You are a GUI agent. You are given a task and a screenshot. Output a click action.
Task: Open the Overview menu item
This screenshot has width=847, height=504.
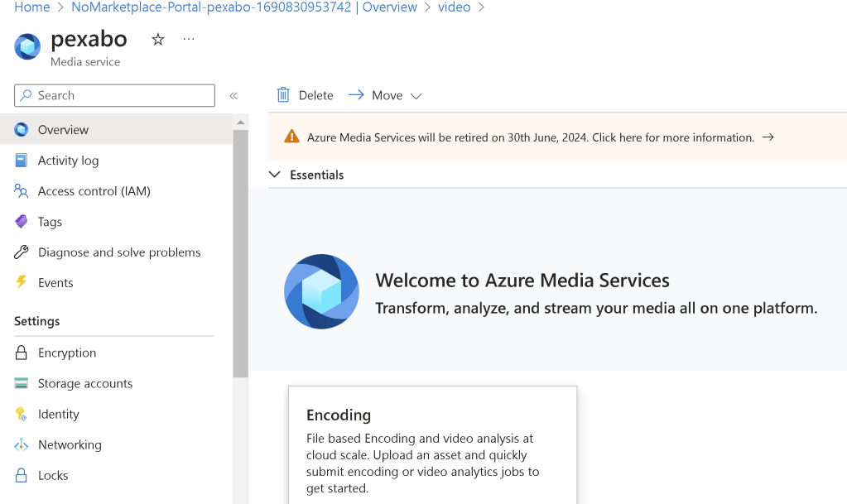pyautogui.click(x=116, y=130)
